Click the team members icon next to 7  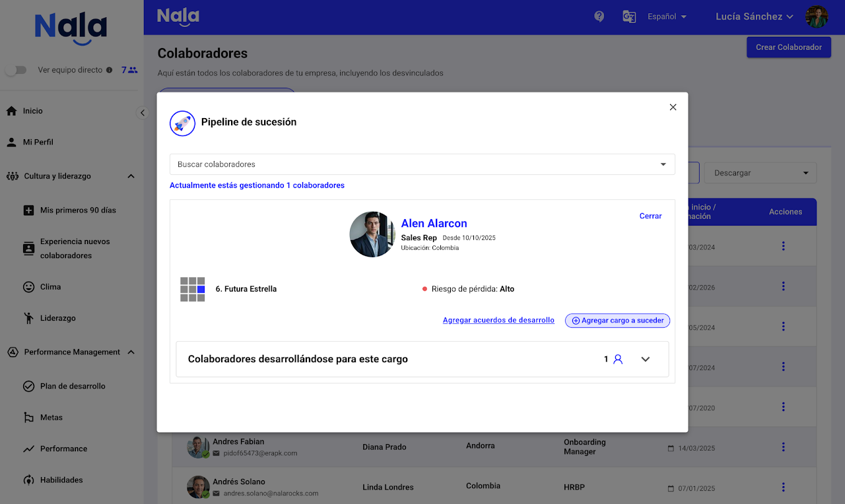[133, 70]
